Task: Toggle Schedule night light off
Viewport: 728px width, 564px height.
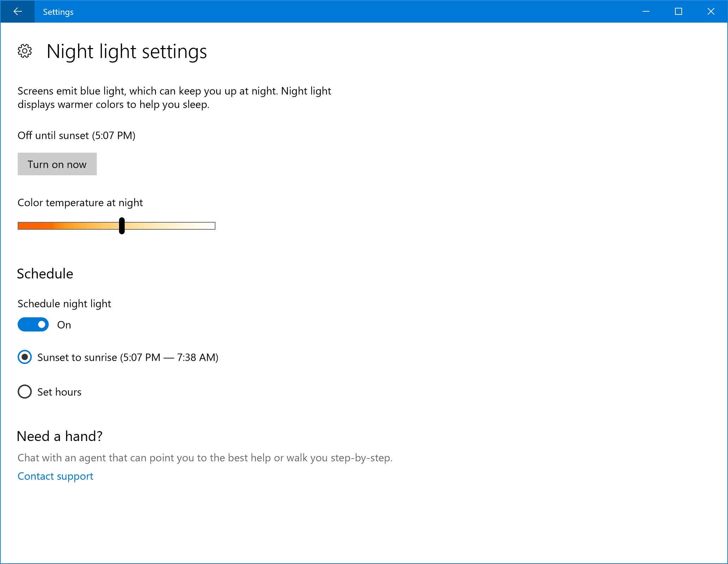Action: pyautogui.click(x=33, y=324)
